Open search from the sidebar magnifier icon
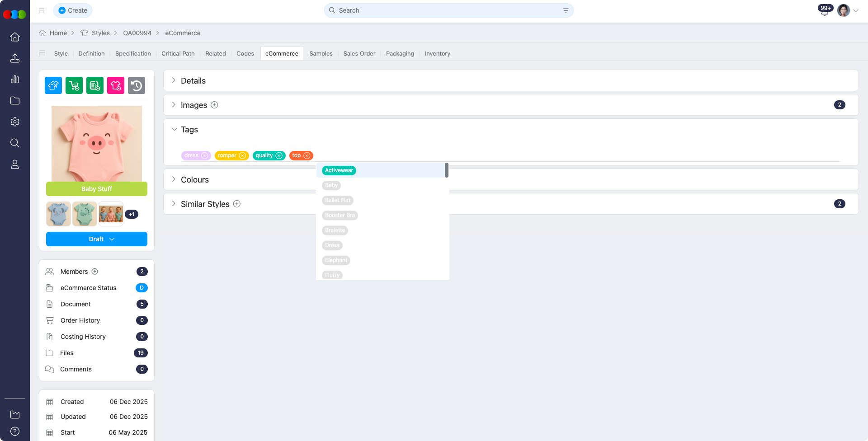This screenshot has height=441, width=868. (x=15, y=143)
